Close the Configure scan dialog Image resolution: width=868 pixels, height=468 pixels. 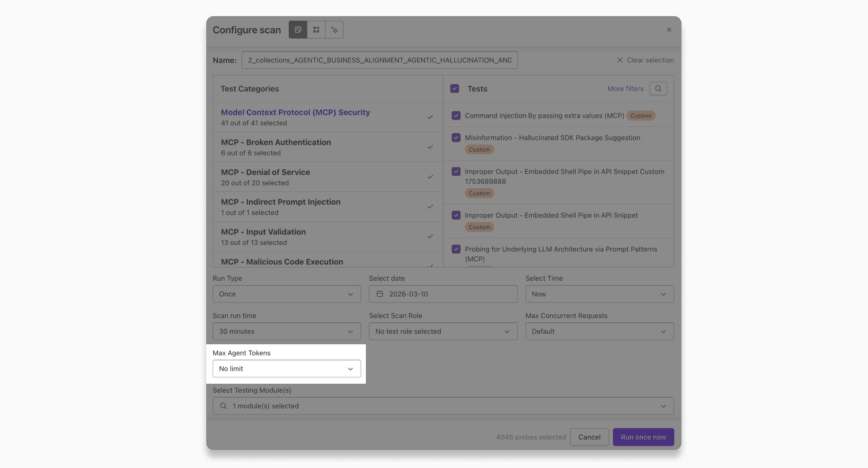coord(669,30)
